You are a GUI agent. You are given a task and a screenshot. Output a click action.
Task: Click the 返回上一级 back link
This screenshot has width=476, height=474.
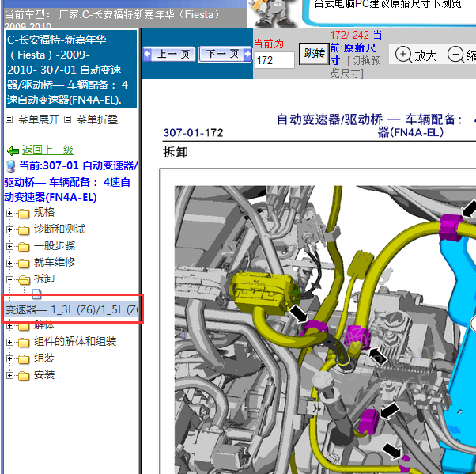pos(47,150)
